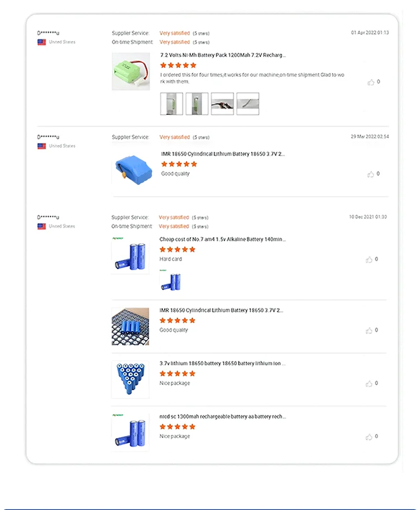Screen dimensions: 420x510
Task: Click US flag of the 10 Dec 2021 reviewer
Action: pos(41,226)
